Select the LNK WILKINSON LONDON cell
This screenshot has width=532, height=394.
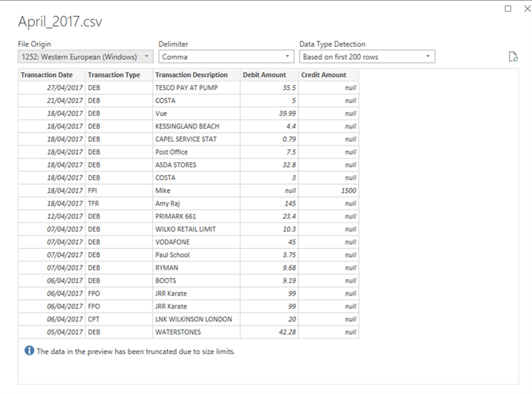coord(196,319)
